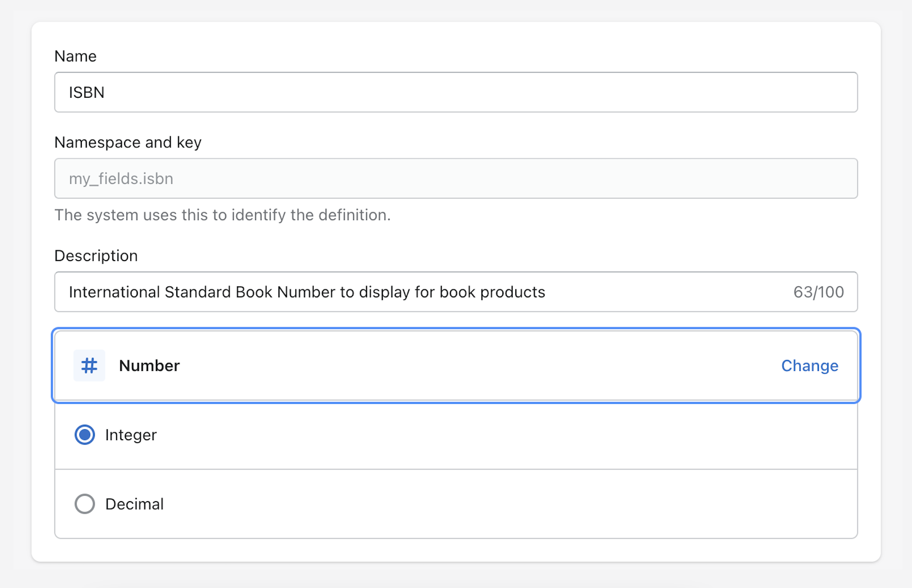
Task: Click blank area of the Integer option row
Action: tap(459, 435)
